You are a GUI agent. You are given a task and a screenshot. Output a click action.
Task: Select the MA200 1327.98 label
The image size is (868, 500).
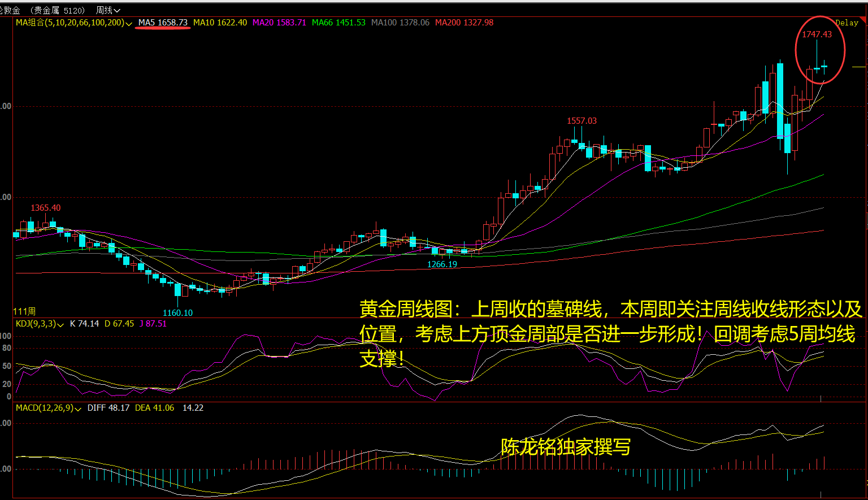(x=464, y=23)
